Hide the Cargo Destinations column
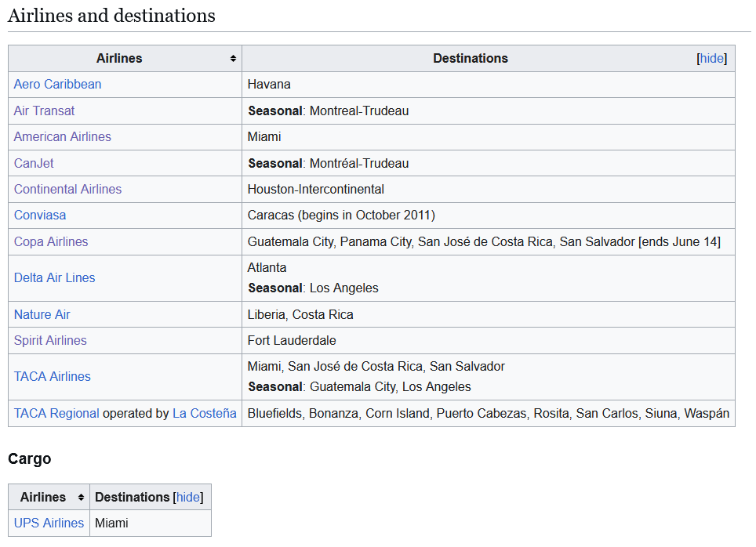Image resolution: width=756 pixels, height=547 pixels. click(x=188, y=497)
